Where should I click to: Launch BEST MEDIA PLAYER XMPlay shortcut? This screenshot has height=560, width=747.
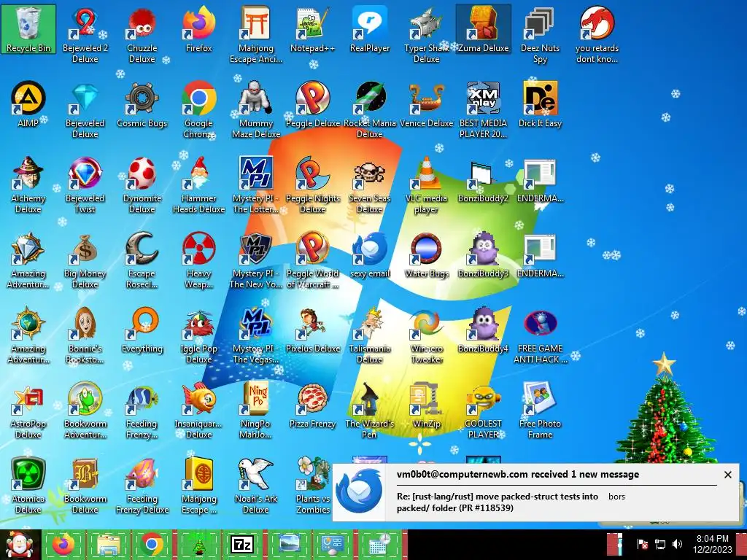pos(483,110)
